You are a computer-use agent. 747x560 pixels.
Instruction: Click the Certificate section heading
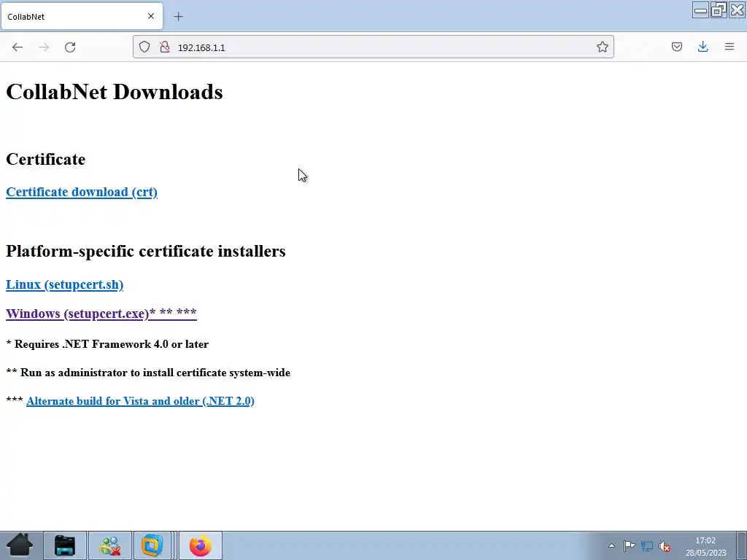(x=46, y=159)
